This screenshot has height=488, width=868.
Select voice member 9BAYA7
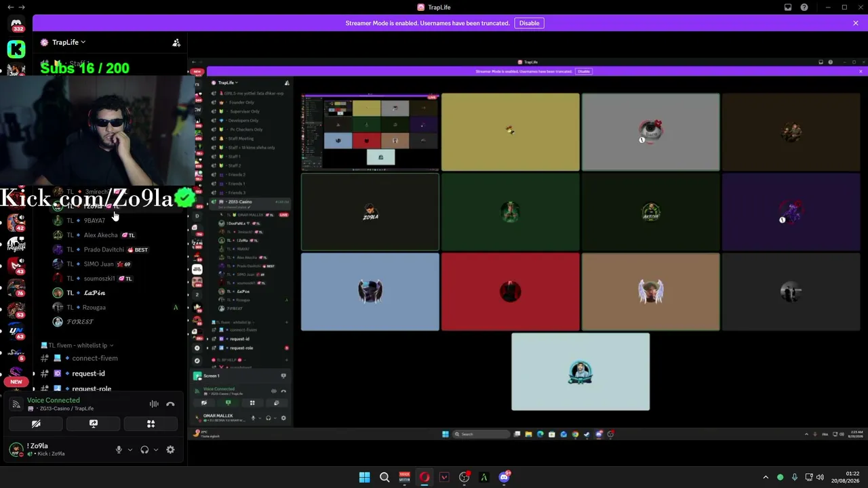click(95, 220)
